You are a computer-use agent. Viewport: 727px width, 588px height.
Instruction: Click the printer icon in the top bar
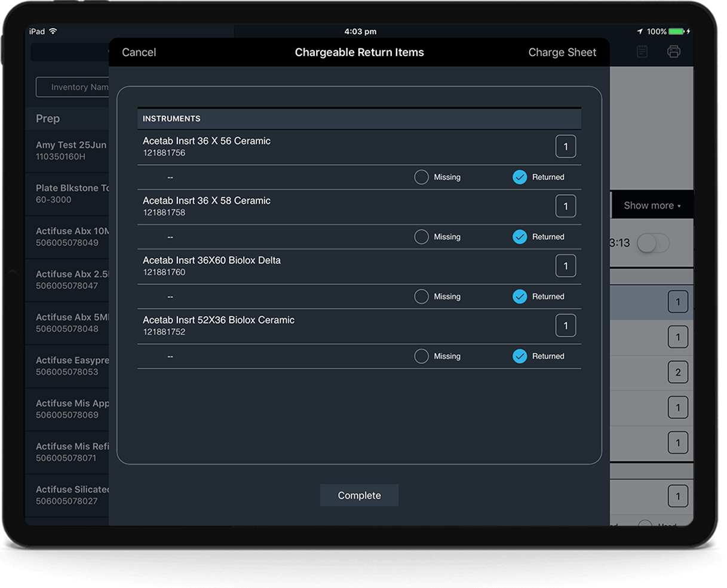[673, 52]
